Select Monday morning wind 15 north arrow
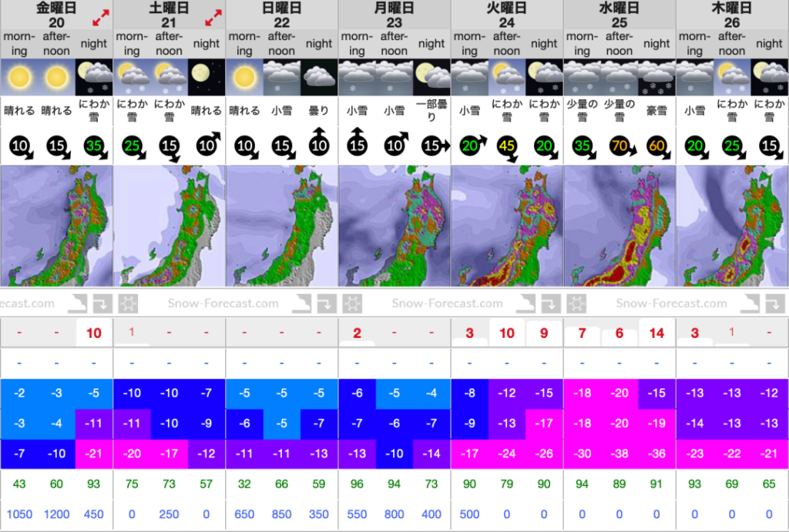 tap(357, 142)
